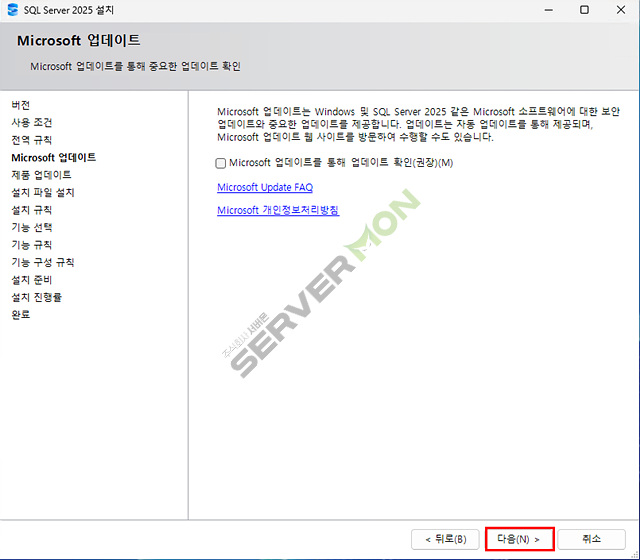The height and width of the screenshot is (560, 640).
Task: Minimize the SQL Server 2025 설치 window
Action: tap(549, 10)
